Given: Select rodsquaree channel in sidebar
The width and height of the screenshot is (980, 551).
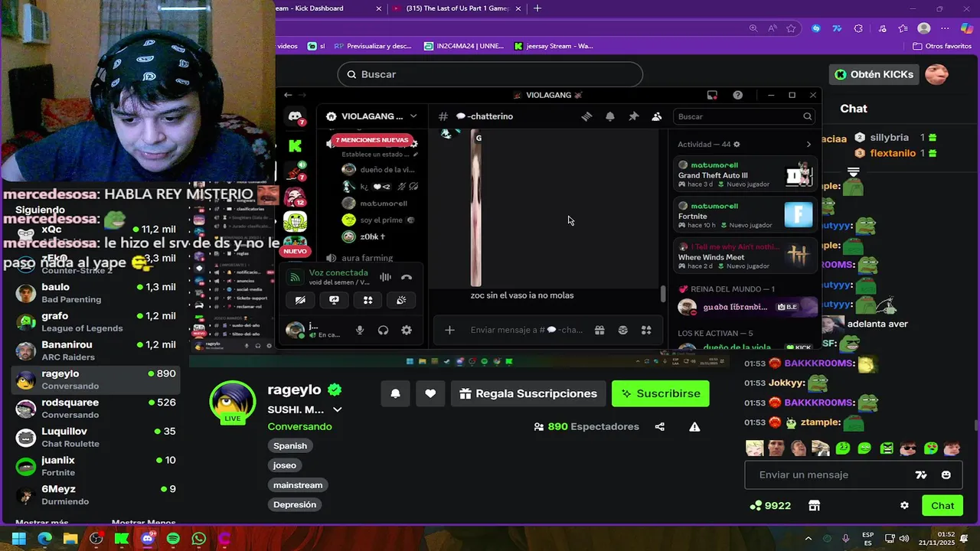Looking at the screenshot, I should point(96,408).
